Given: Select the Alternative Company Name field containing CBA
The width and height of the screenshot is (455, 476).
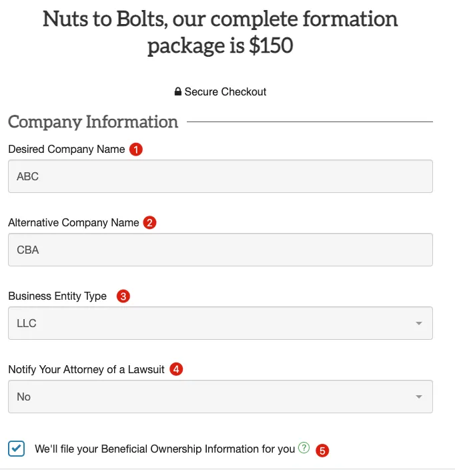Looking at the screenshot, I should [220, 250].
